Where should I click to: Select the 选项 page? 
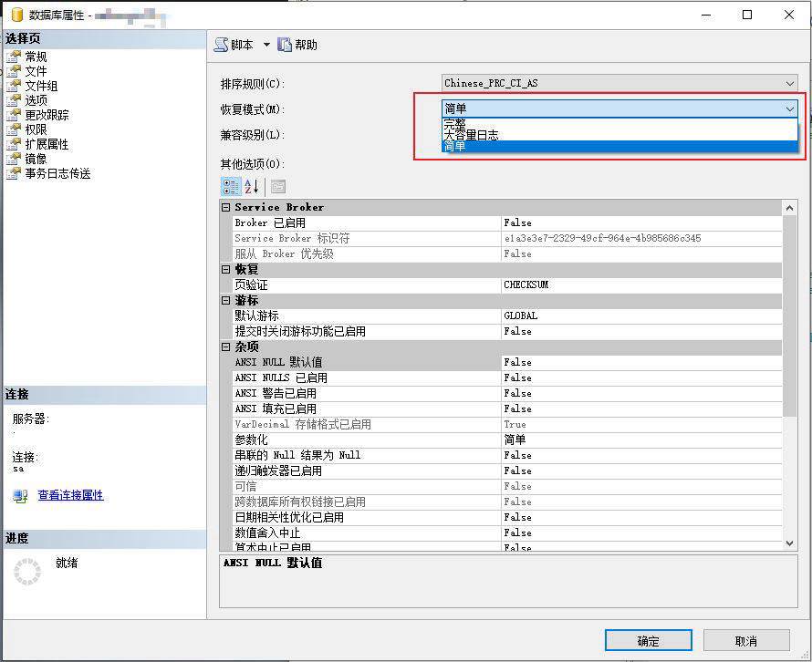(36, 100)
